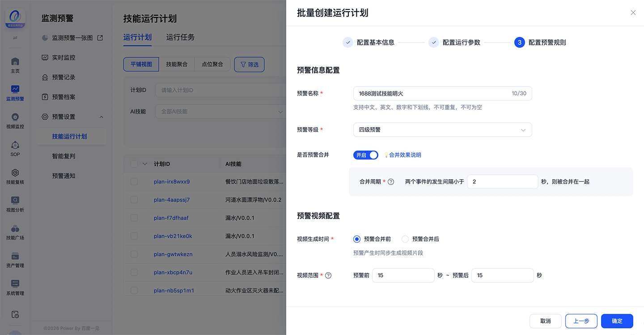Switch to the 运行计划 tab
644x335 pixels.
point(137,37)
